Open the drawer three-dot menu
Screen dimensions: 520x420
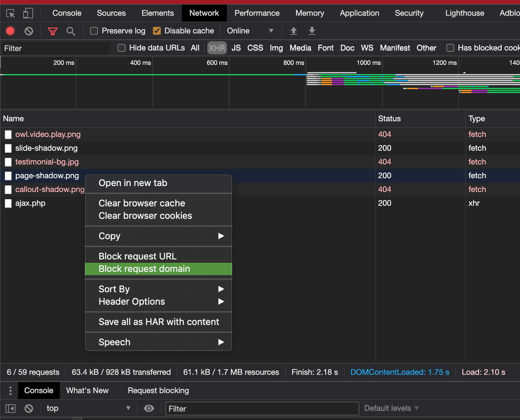click(10, 391)
